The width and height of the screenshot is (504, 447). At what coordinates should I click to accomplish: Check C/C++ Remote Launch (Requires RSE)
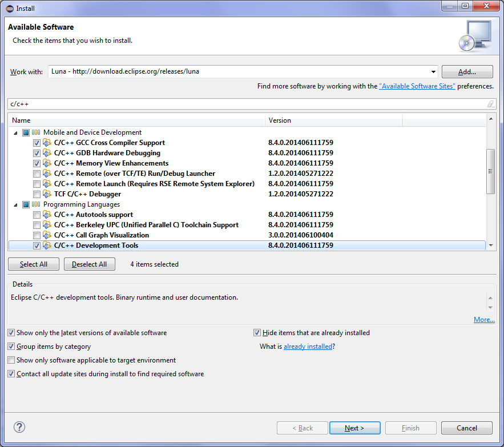click(37, 184)
